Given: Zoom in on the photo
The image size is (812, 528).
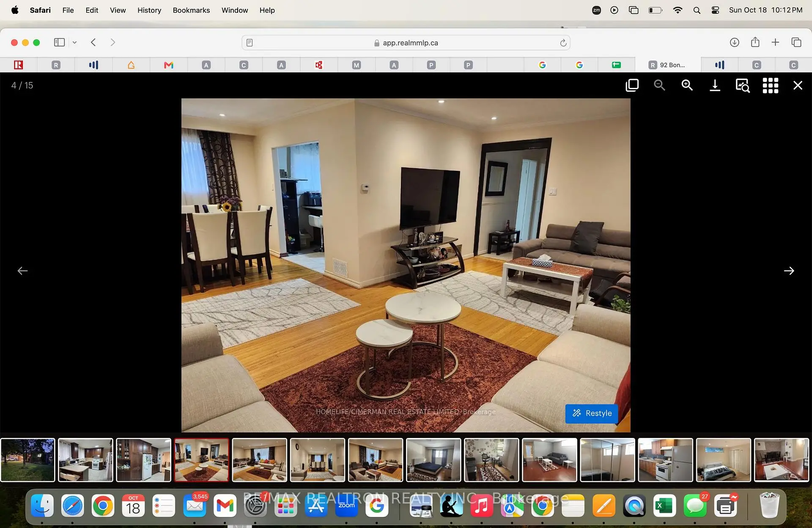Looking at the screenshot, I should click(x=687, y=85).
